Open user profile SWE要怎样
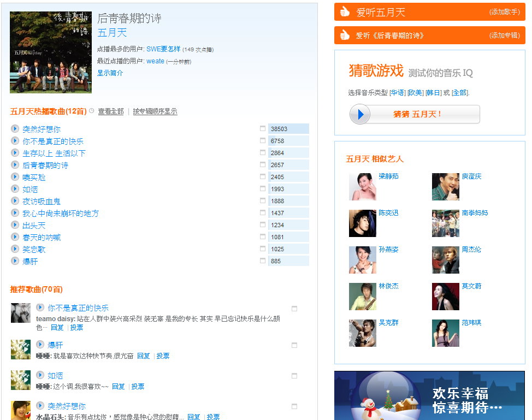 163,49
